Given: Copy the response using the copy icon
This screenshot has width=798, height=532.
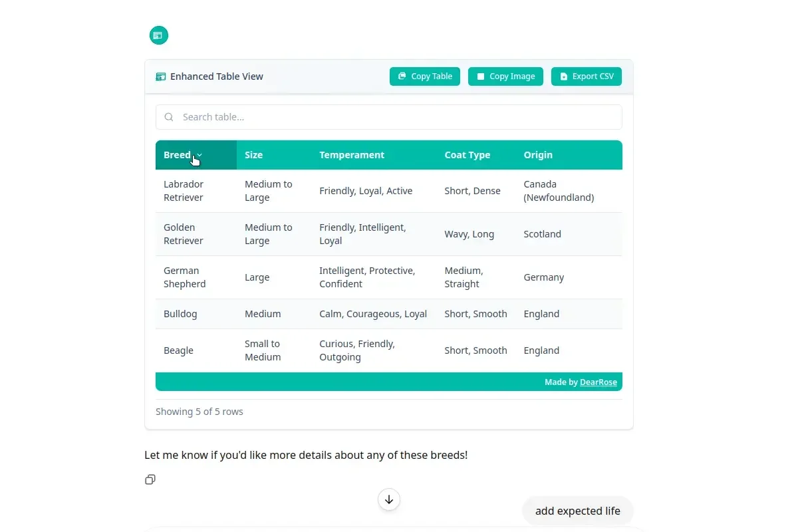Looking at the screenshot, I should (x=150, y=479).
